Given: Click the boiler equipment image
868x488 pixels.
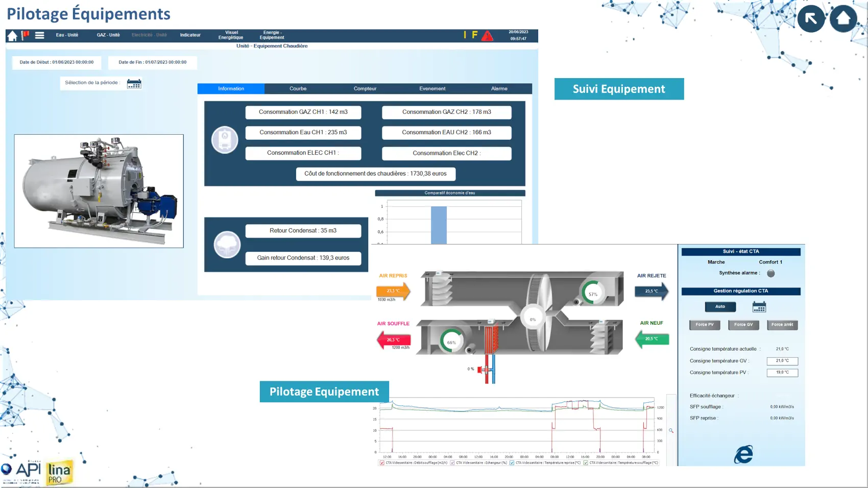Looking at the screenshot, I should click(x=99, y=191).
